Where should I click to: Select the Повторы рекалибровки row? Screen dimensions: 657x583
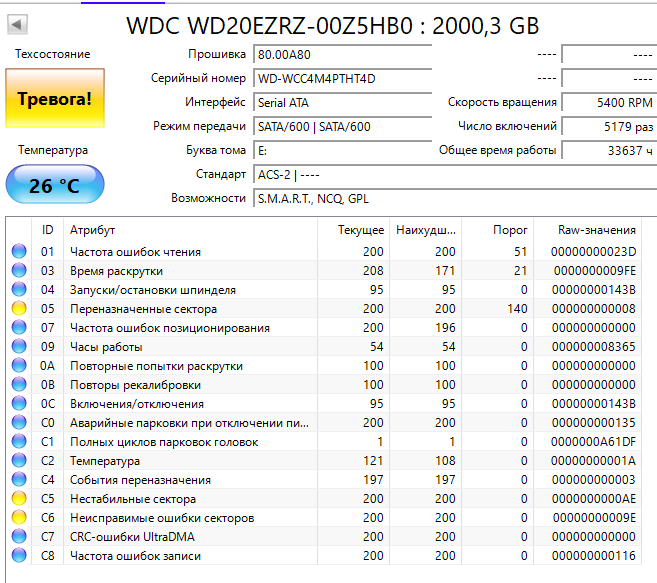click(323, 384)
